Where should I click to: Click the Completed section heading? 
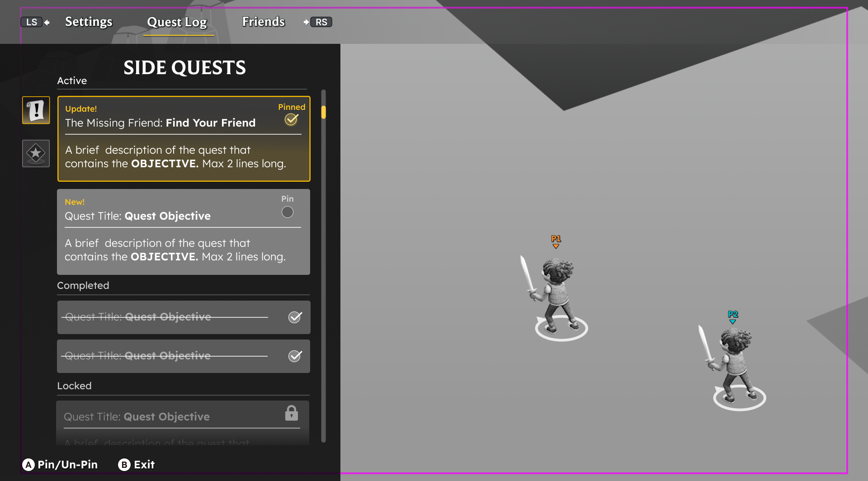point(83,286)
